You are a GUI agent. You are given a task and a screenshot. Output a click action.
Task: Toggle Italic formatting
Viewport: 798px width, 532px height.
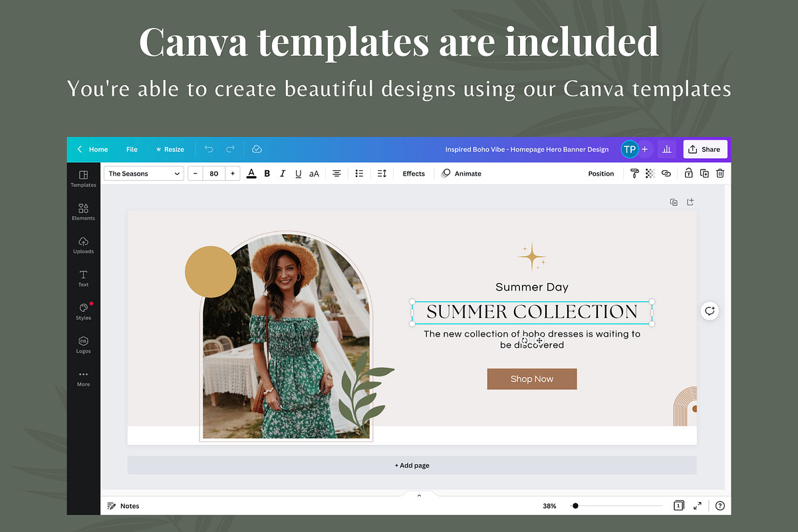(x=283, y=174)
